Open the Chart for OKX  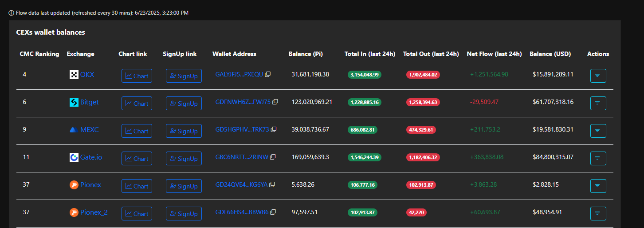click(137, 76)
